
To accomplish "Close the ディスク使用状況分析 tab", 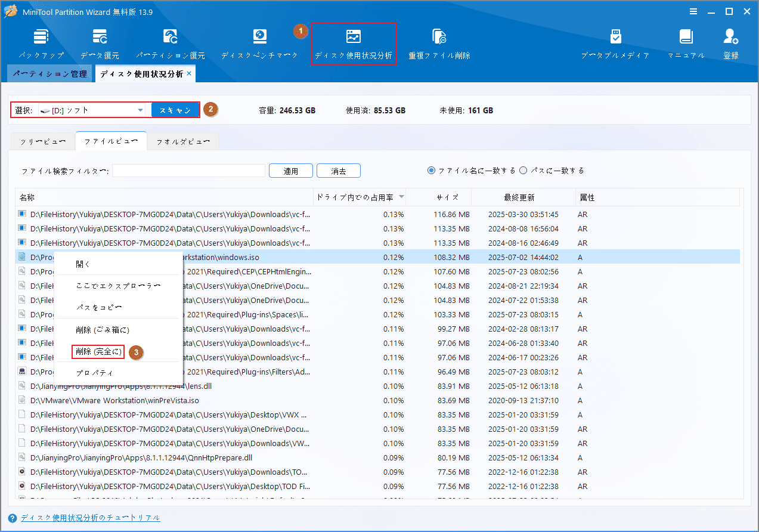I will tap(189, 73).
